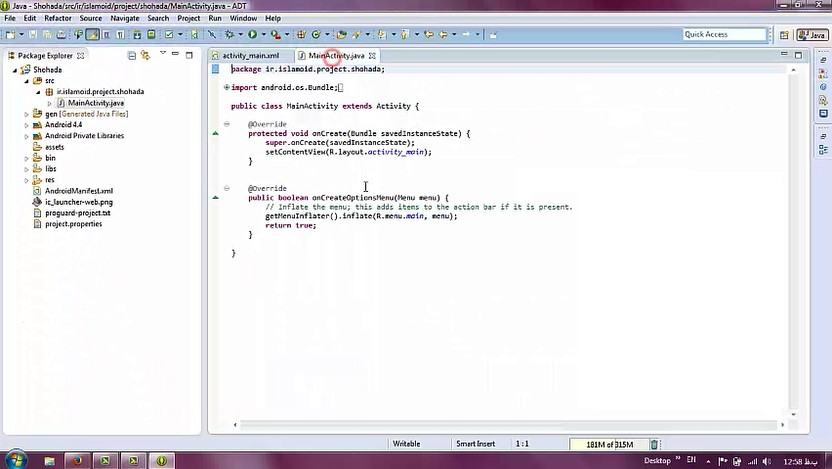Collapse the onCreate method fold marker
The image size is (832, 469).
click(226, 124)
